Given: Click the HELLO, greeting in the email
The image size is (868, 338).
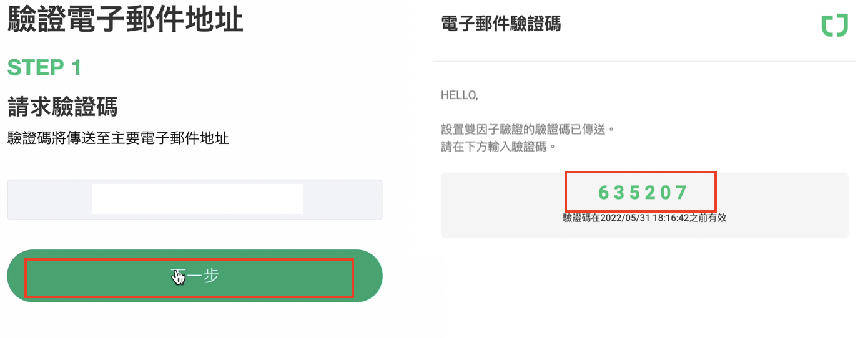Looking at the screenshot, I should 459,95.
